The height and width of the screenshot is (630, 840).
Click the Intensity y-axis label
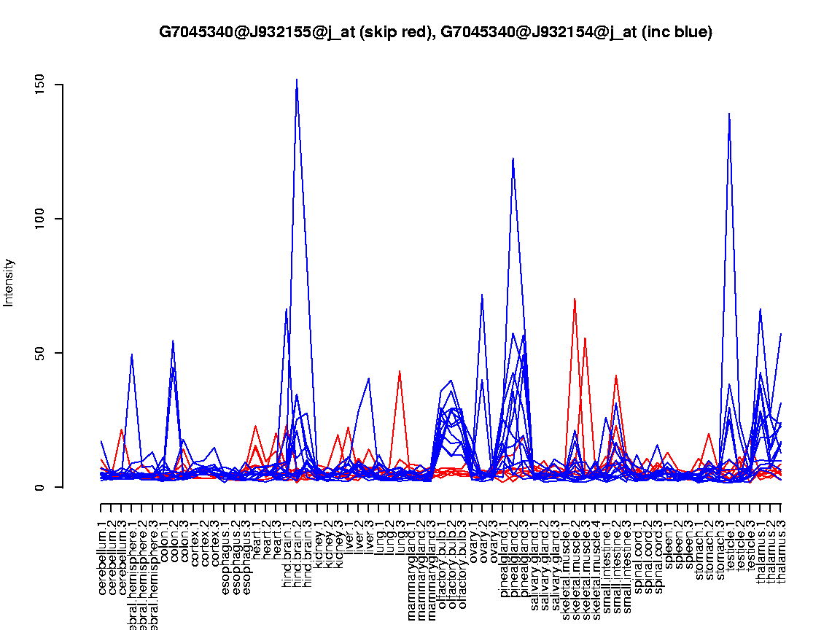pos(9,283)
